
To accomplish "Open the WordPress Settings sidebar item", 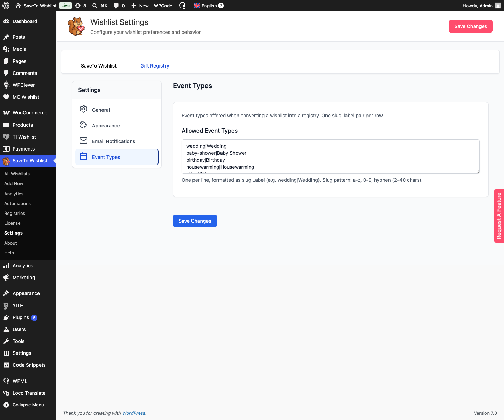I will click(28, 353).
